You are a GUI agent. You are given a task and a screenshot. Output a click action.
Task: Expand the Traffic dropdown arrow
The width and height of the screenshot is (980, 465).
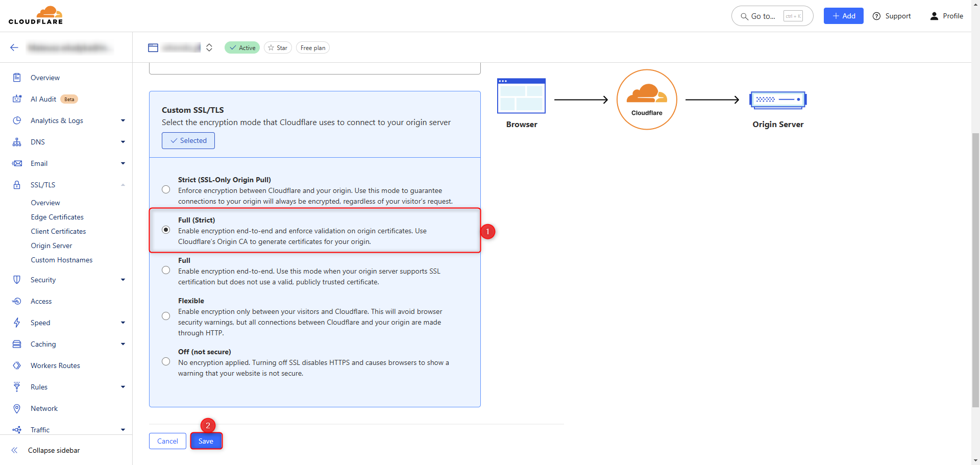click(x=123, y=430)
